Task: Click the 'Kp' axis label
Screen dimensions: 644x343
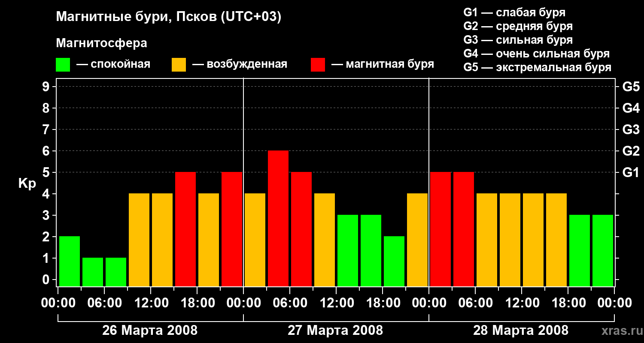Action: [x=27, y=184]
